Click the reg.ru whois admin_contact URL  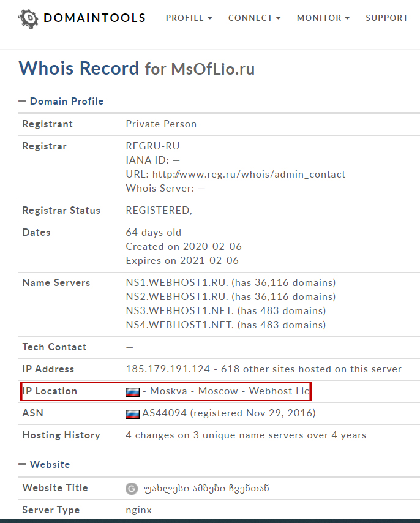click(249, 174)
